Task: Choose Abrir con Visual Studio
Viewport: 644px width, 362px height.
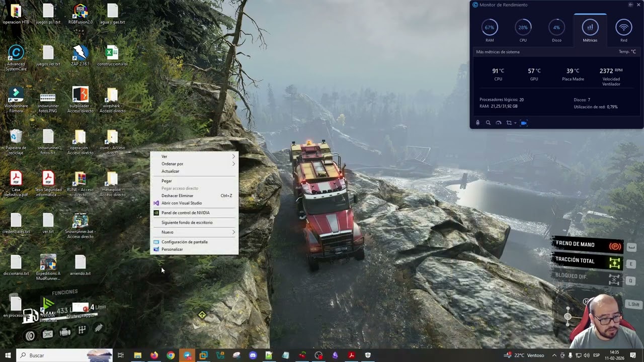Action: (194, 203)
